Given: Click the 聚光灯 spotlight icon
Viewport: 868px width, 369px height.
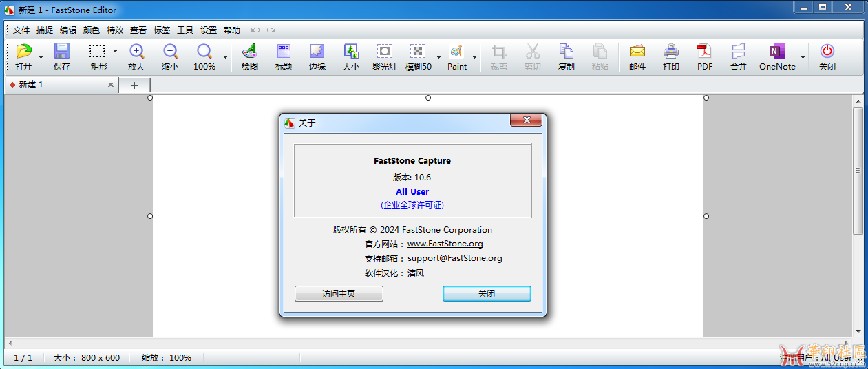Looking at the screenshot, I should [385, 51].
